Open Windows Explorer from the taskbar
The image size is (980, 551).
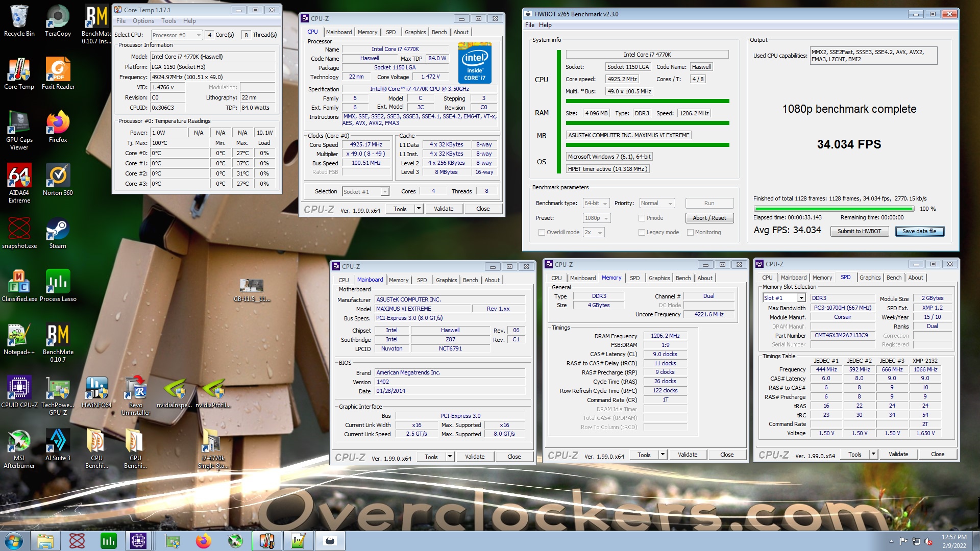click(45, 541)
